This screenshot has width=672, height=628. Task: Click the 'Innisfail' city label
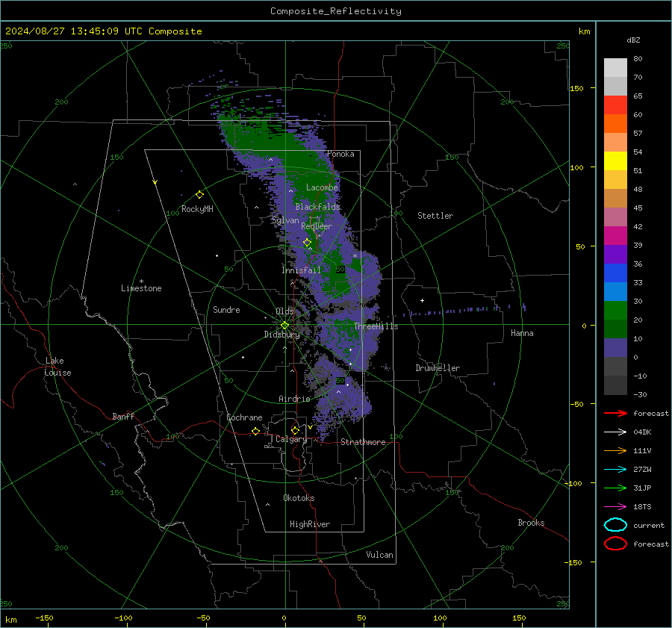(301, 270)
